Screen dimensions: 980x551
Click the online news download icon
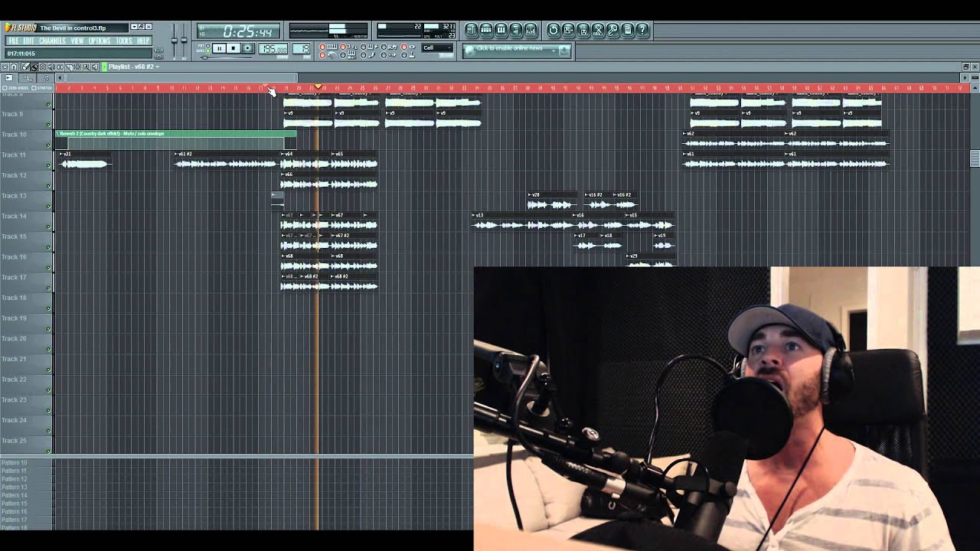coord(564,51)
